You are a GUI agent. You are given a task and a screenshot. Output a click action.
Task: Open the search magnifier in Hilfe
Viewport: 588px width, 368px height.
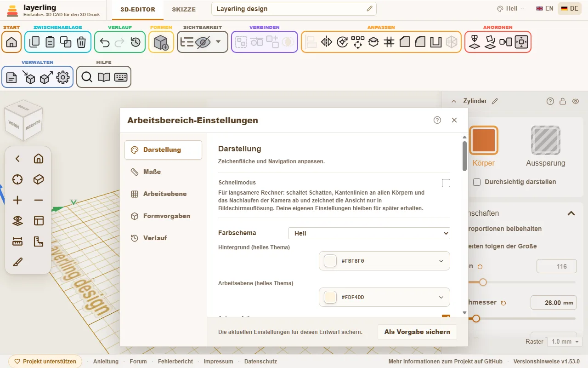click(x=87, y=77)
